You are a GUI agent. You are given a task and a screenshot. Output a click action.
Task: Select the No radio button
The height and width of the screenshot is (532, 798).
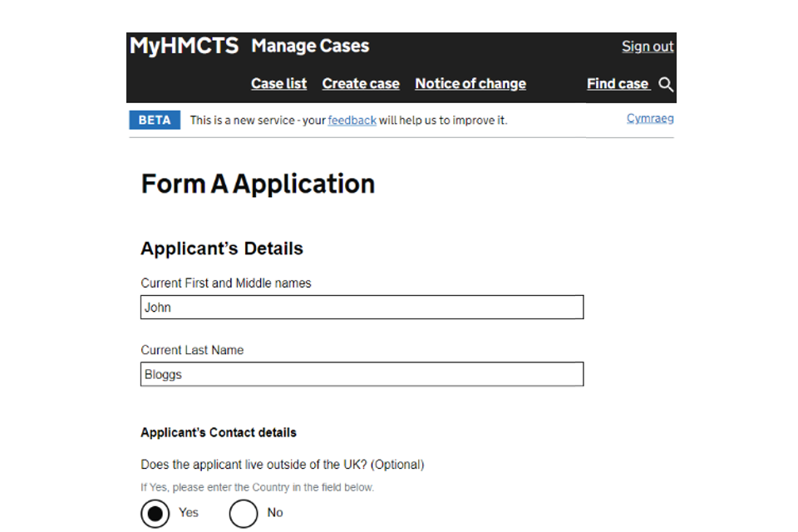click(x=244, y=513)
